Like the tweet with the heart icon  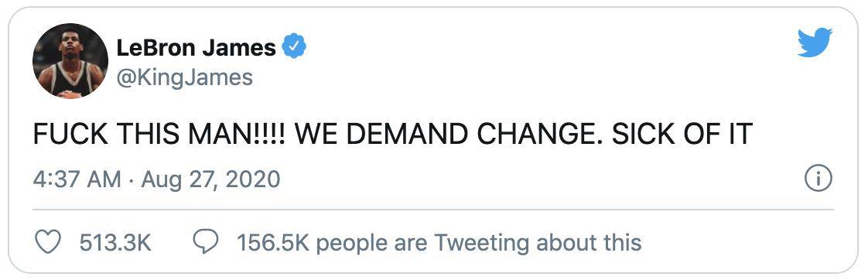[x=48, y=242]
